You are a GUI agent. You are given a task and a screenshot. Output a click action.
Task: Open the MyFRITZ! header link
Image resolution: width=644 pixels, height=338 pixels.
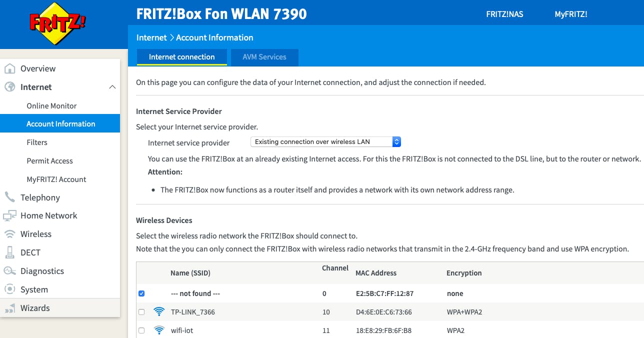570,14
